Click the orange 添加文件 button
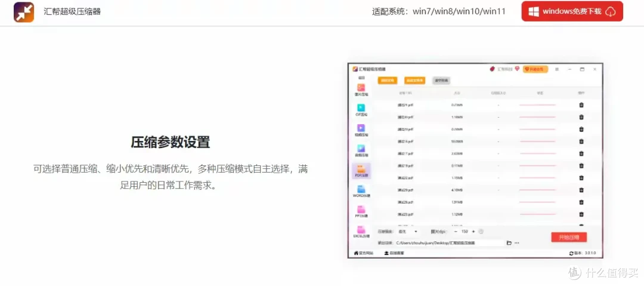Image resolution: width=644 pixels, height=286 pixels. (x=386, y=80)
